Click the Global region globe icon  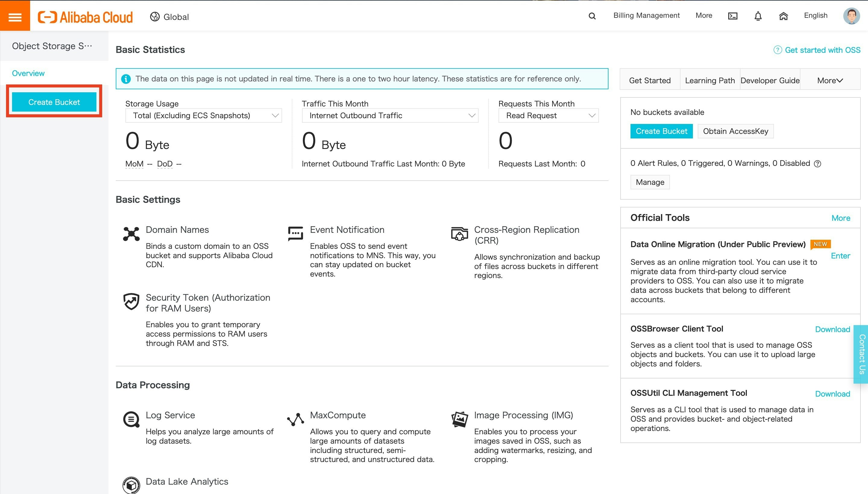click(x=155, y=17)
